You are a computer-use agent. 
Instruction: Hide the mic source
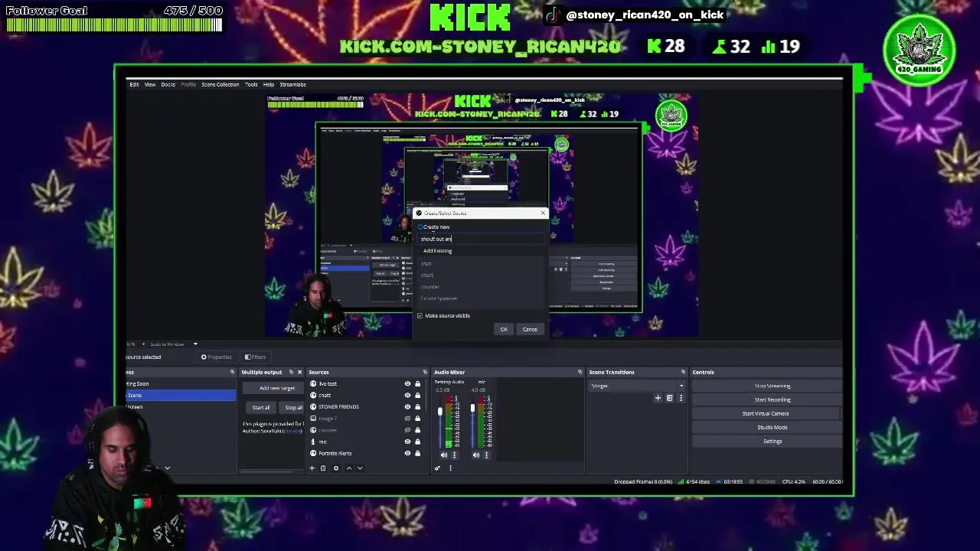click(x=407, y=442)
